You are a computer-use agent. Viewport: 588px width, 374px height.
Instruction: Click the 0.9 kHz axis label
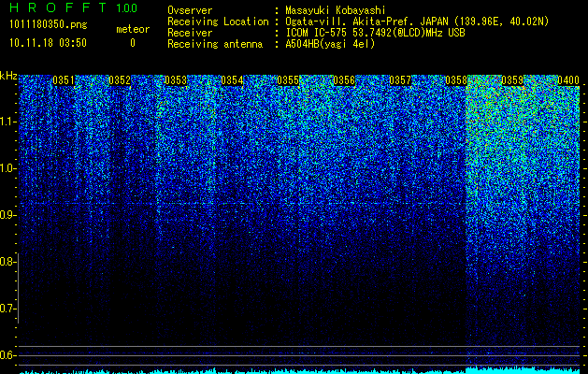8,215
